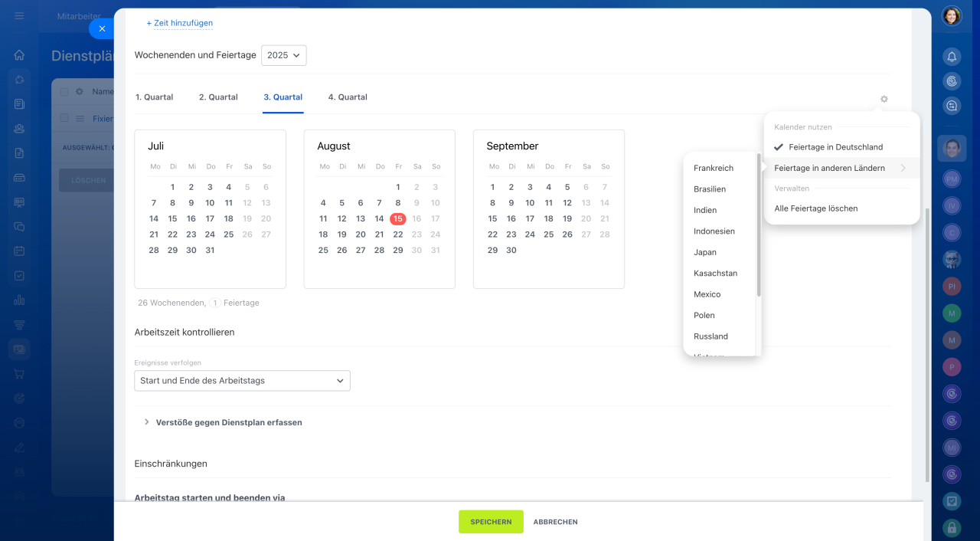Screen dimensions: 980x541
Task: Open the Ereignisse verfolgen dropdown
Action: point(242,381)
